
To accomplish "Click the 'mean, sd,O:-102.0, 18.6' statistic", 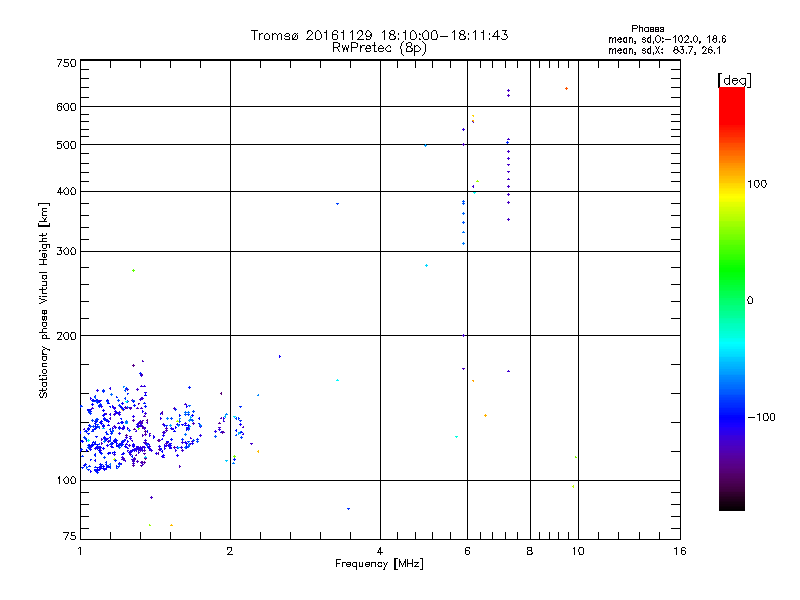I will coord(667,39).
